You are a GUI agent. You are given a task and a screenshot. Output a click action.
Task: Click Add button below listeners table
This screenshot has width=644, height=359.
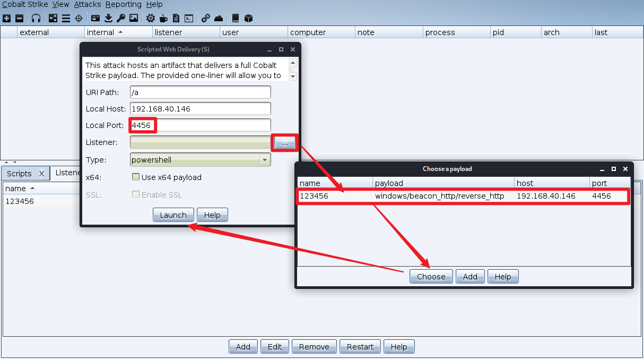coord(243,347)
